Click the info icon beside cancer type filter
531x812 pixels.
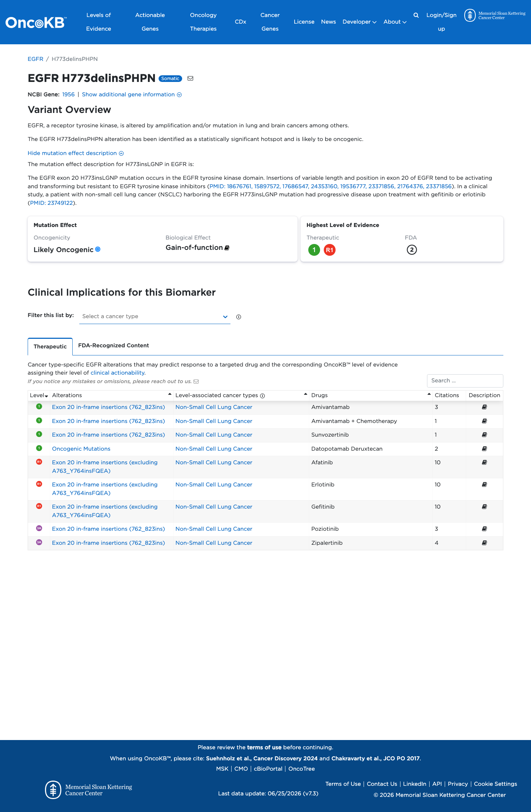(239, 317)
